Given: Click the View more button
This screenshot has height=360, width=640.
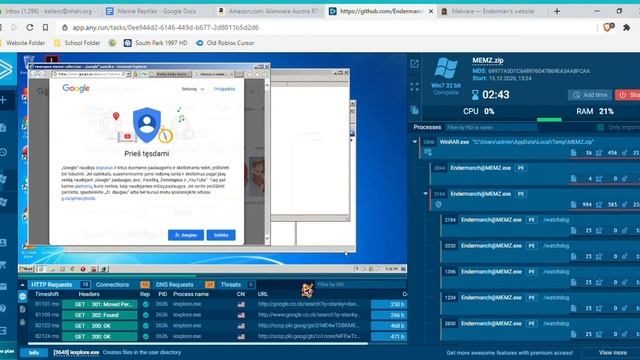Looking at the screenshot, I should coord(612,353).
